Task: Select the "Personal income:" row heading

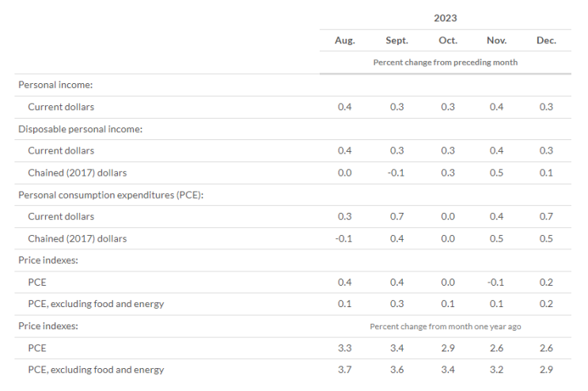Action: click(56, 85)
